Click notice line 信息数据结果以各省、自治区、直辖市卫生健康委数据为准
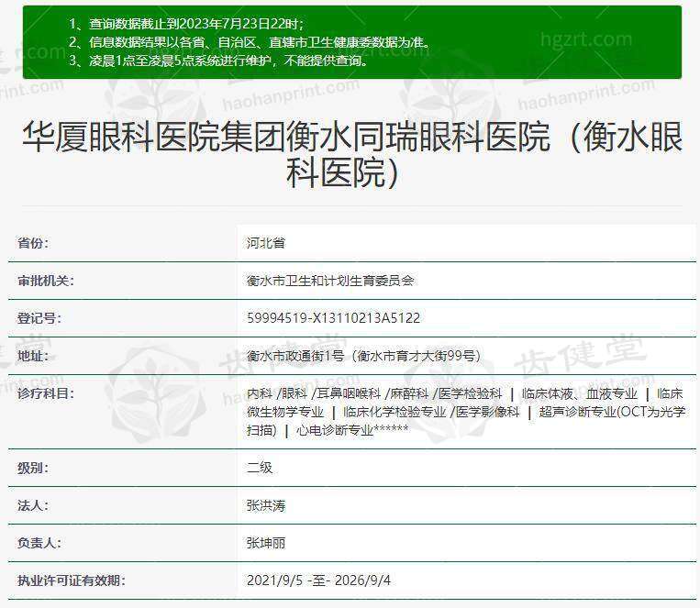Screen dimensions: 700x608 (x=250, y=42)
